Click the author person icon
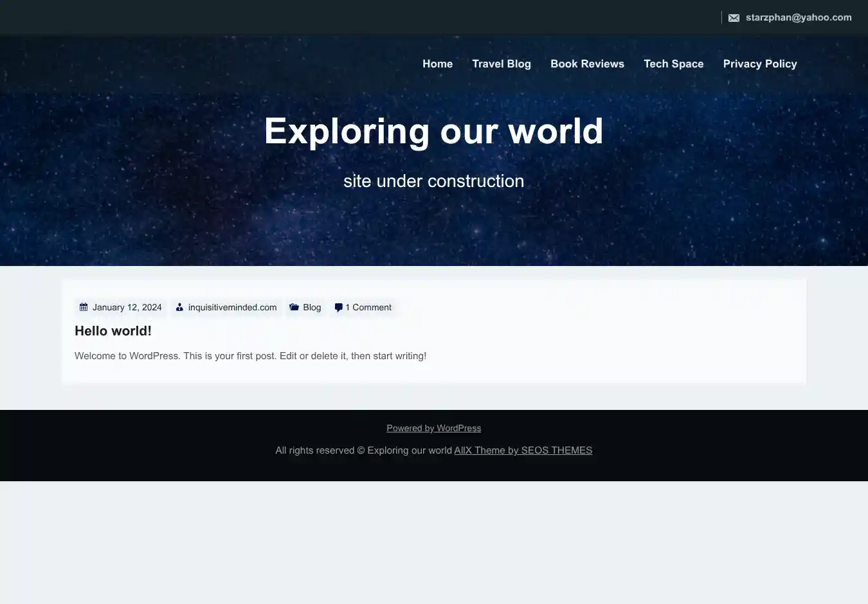The height and width of the screenshot is (604, 868). click(179, 307)
